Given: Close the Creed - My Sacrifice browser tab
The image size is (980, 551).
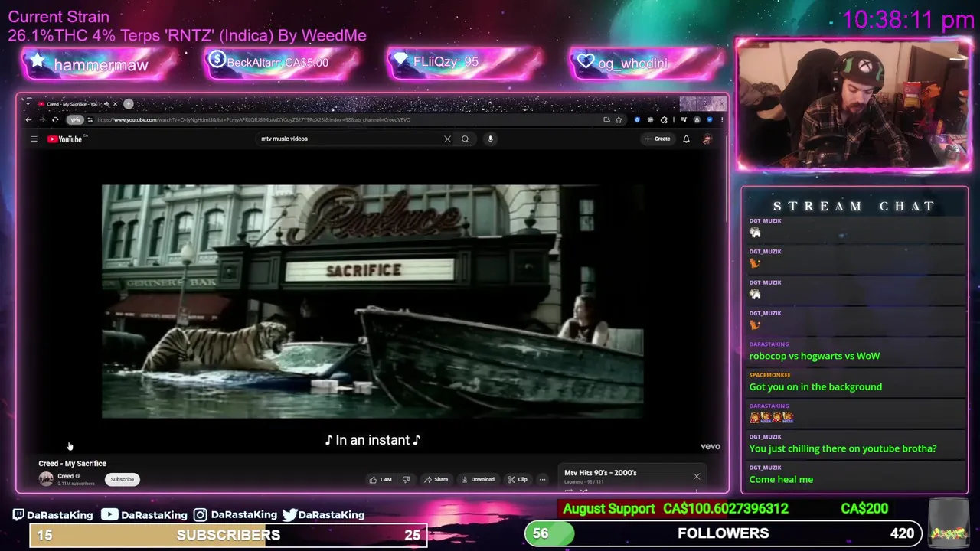Looking at the screenshot, I should (115, 103).
